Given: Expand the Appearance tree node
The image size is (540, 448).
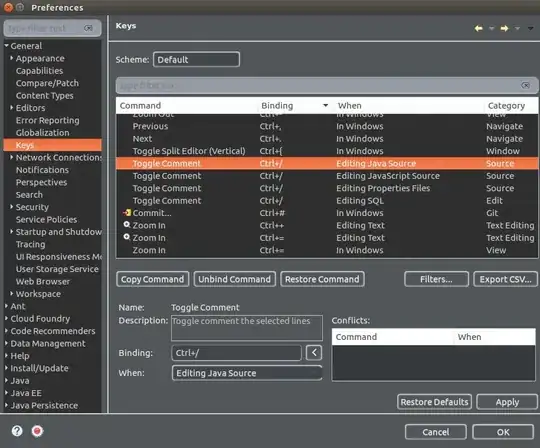Looking at the screenshot, I should (x=12, y=58).
